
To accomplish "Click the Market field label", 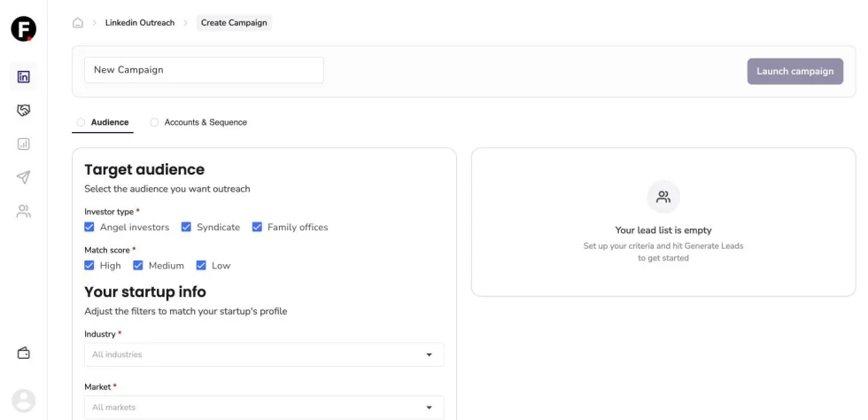I will tap(98, 386).
